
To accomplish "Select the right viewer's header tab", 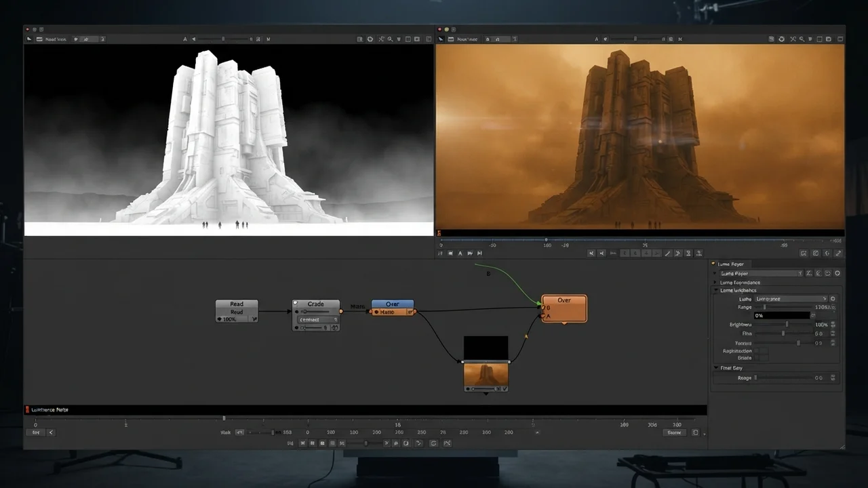I will 467,39.
